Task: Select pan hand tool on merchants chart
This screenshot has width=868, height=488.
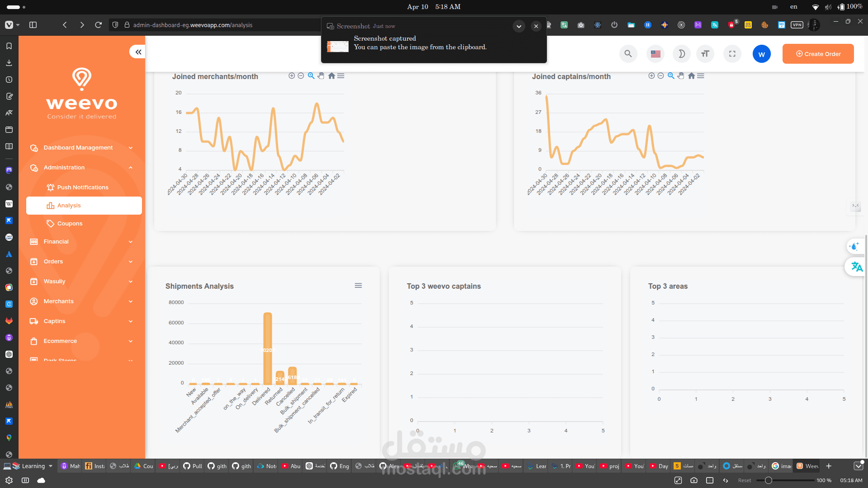Action: 321,76
